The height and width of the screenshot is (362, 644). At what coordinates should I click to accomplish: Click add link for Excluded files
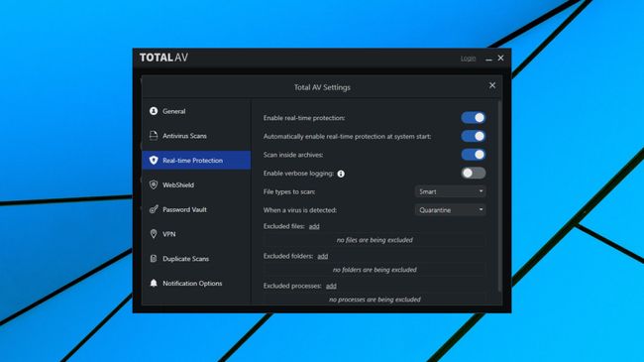pyautogui.click(x=314, y=226)
